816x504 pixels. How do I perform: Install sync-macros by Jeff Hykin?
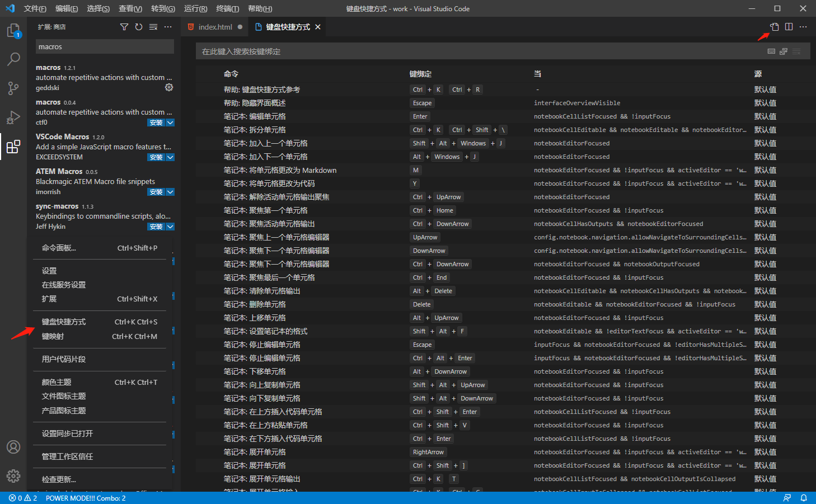[x=156, y=227]
